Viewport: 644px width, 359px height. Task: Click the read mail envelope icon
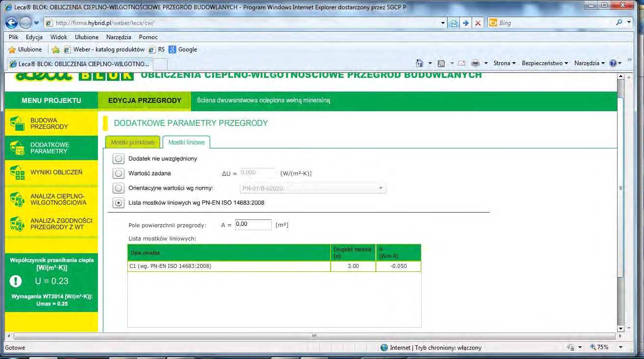coord(461,63)
